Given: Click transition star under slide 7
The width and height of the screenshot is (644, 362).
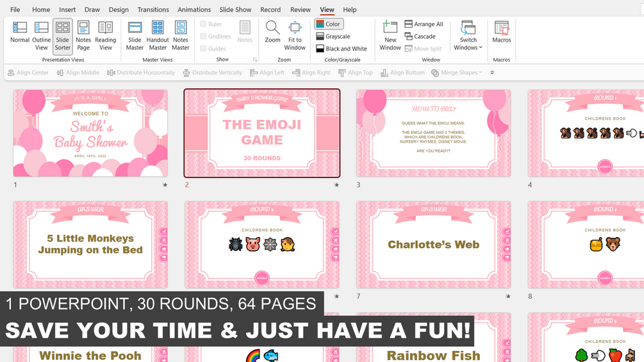Looking at the screenshot, I should point(508,296).
